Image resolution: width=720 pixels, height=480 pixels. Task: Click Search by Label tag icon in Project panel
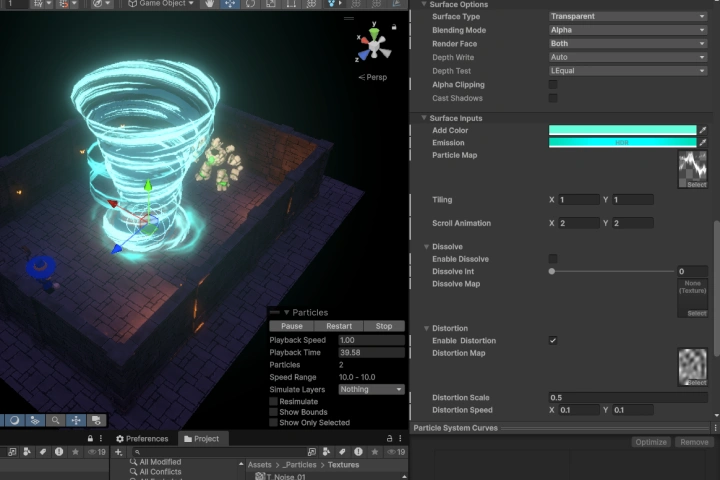[x=342, y=452]
